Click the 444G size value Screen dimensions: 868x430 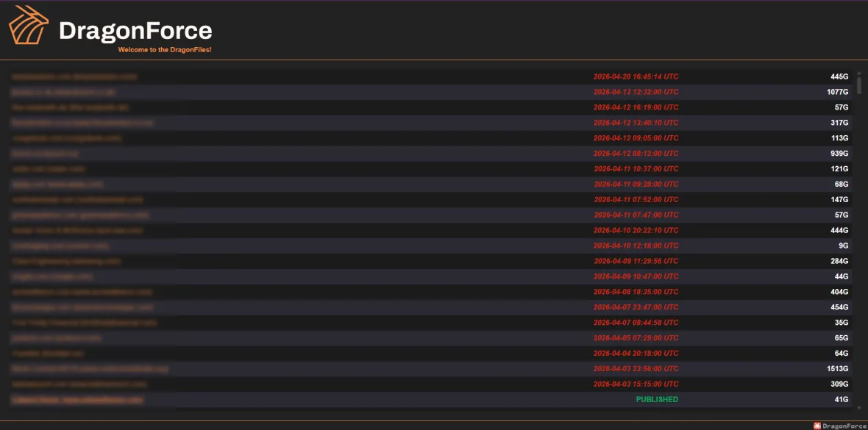pyautogui.click(x=839, y=230)
